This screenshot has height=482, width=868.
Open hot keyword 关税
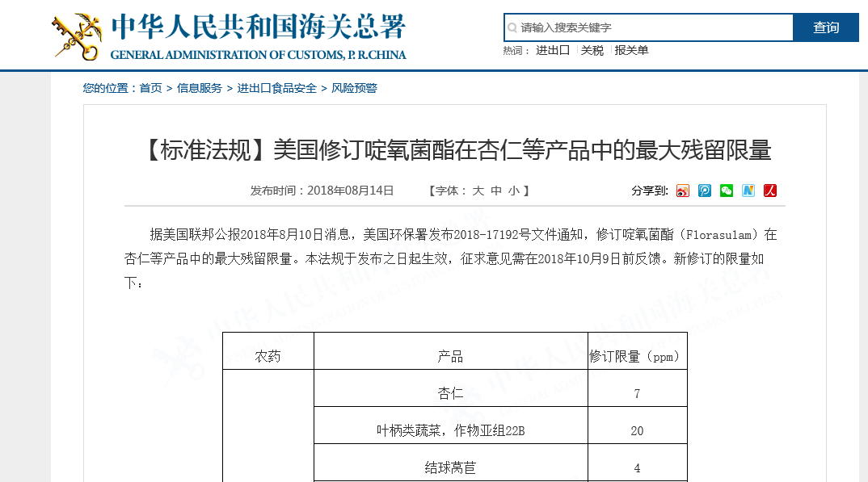(592, 50)
